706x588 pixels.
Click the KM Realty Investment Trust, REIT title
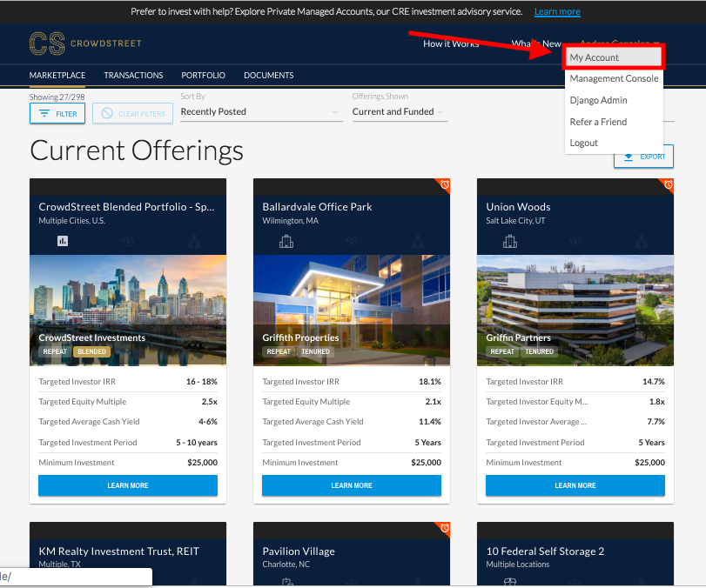point(119,551)
